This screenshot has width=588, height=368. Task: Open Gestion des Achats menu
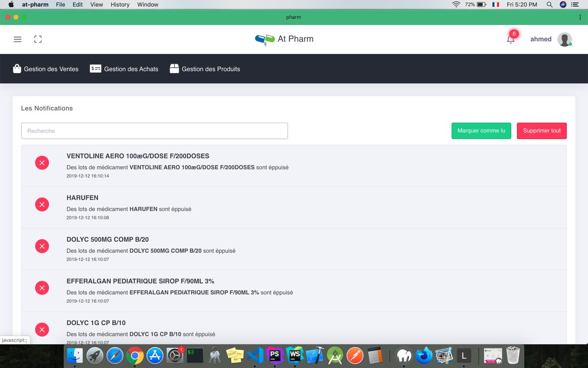click(x=124, y=69)
